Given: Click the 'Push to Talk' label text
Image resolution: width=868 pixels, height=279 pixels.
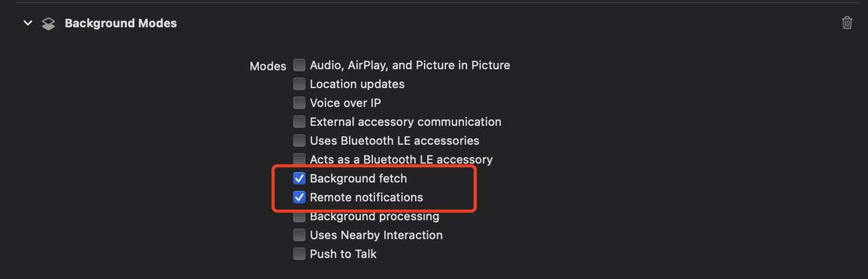Looking at the screenshot, I should (343, 254).
